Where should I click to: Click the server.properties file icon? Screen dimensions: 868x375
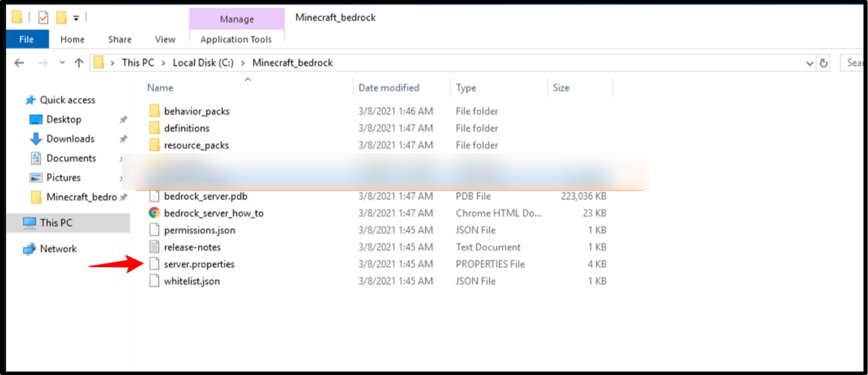(154, 264)
